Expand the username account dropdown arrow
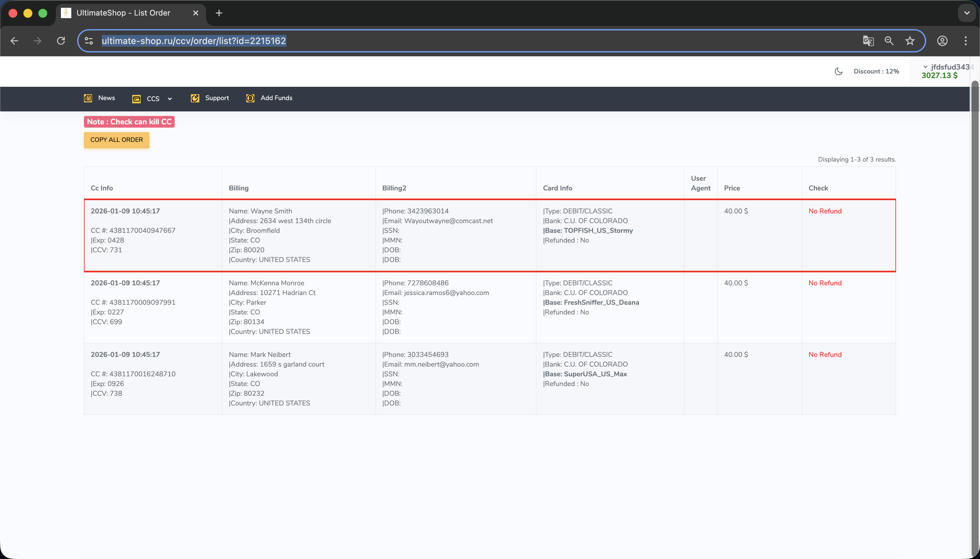Viewport: 980px width, 559px height. [925, 67]
